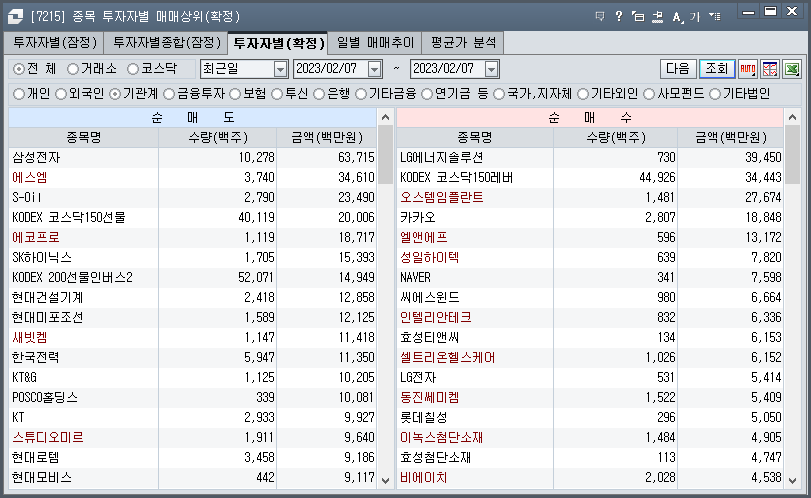
Task: Export data with the Excel icon
Action: [x=792, y=69]
